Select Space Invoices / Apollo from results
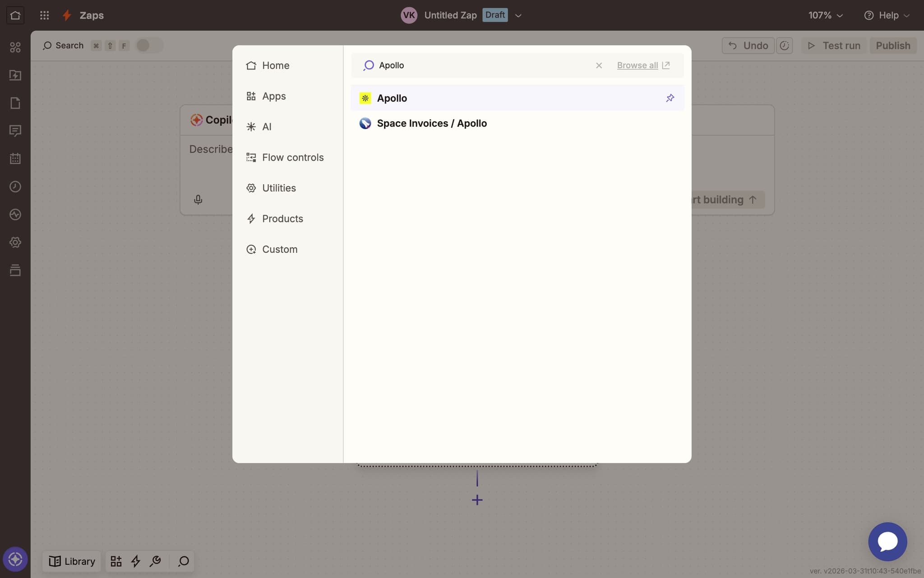 (x=432, y=123)
